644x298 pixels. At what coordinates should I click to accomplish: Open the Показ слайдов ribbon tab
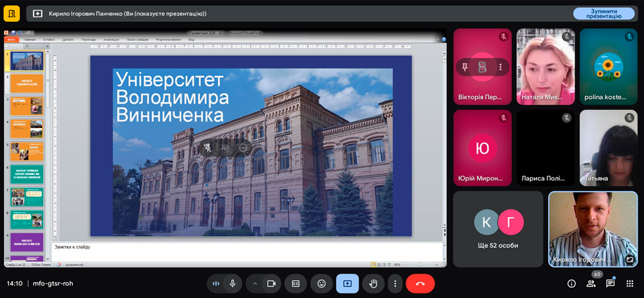pyautogui.click(x=137, y=39)
